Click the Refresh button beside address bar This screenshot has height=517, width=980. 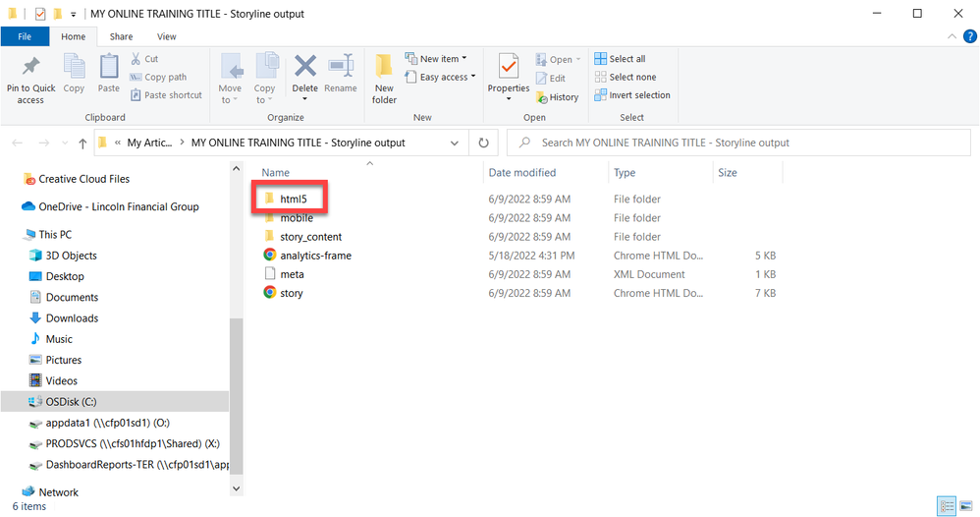[x=483, y=143]
